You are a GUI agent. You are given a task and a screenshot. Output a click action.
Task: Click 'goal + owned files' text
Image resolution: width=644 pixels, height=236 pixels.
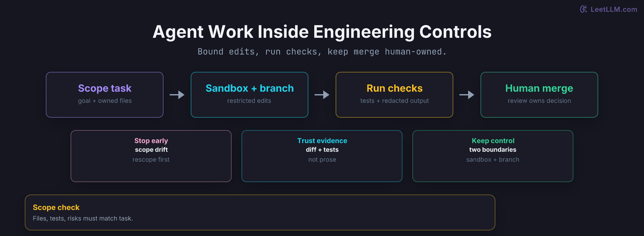(105, 101)
